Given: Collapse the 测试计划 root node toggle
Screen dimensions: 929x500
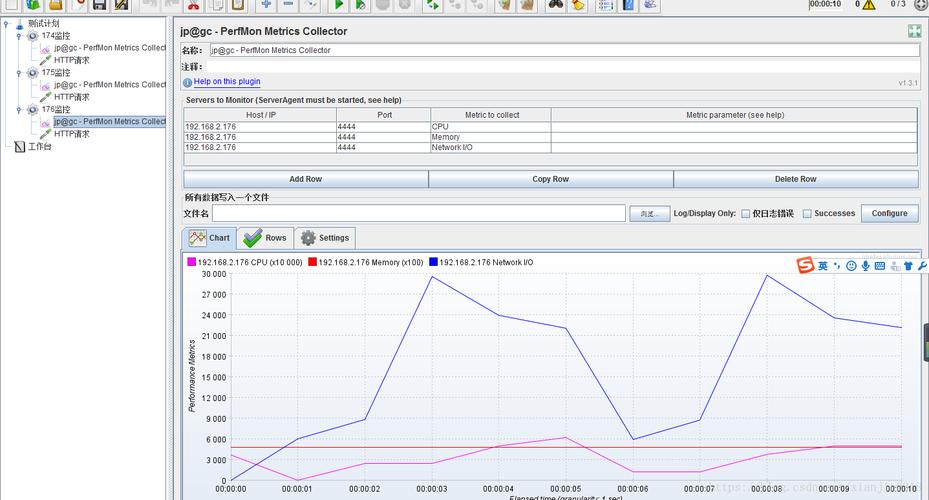Looking at the screenshot, I should pyautogui.click(x=7, y=24).
